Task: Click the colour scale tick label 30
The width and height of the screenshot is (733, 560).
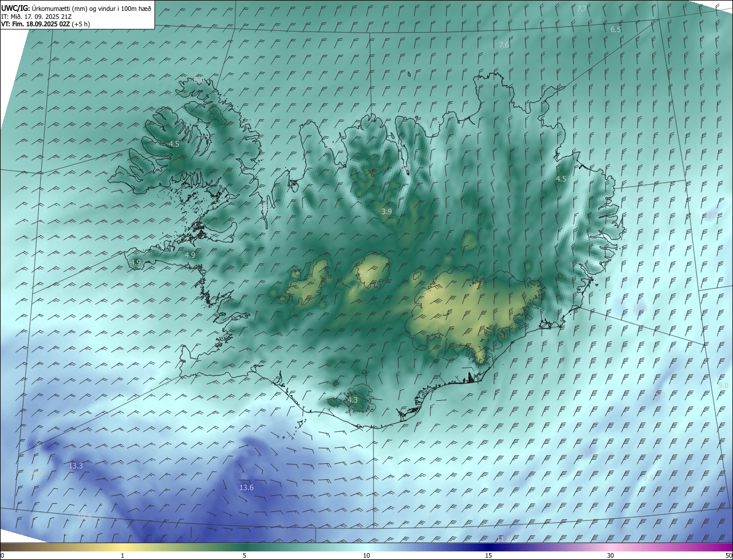Action: tap(610, 555)
